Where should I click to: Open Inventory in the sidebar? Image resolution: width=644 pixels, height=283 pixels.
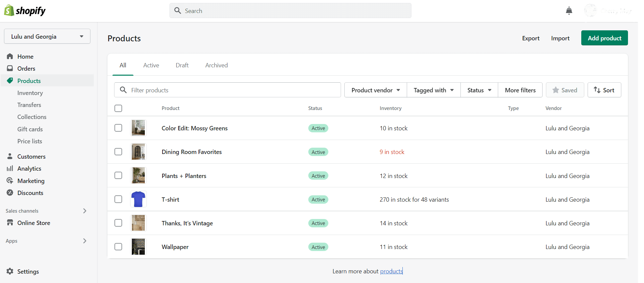30,93
